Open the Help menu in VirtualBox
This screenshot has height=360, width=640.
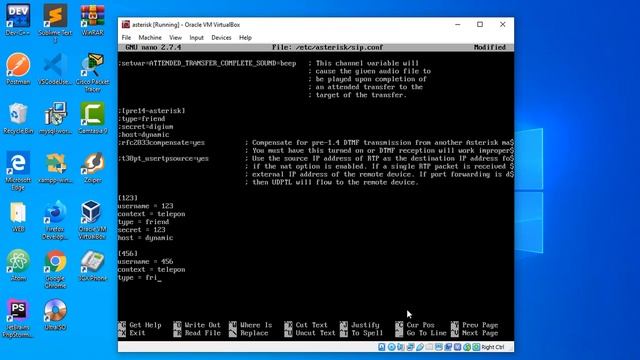tap(245, 38)
